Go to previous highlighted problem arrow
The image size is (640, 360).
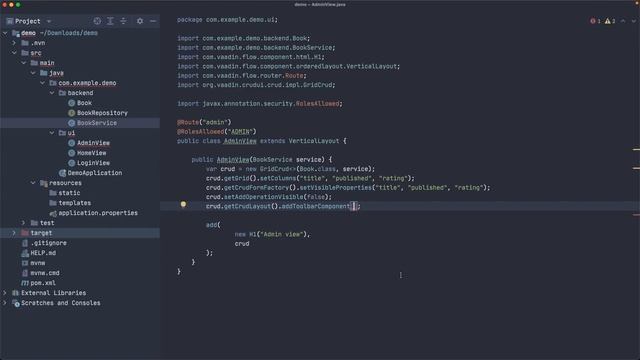(x=623, y=21)
